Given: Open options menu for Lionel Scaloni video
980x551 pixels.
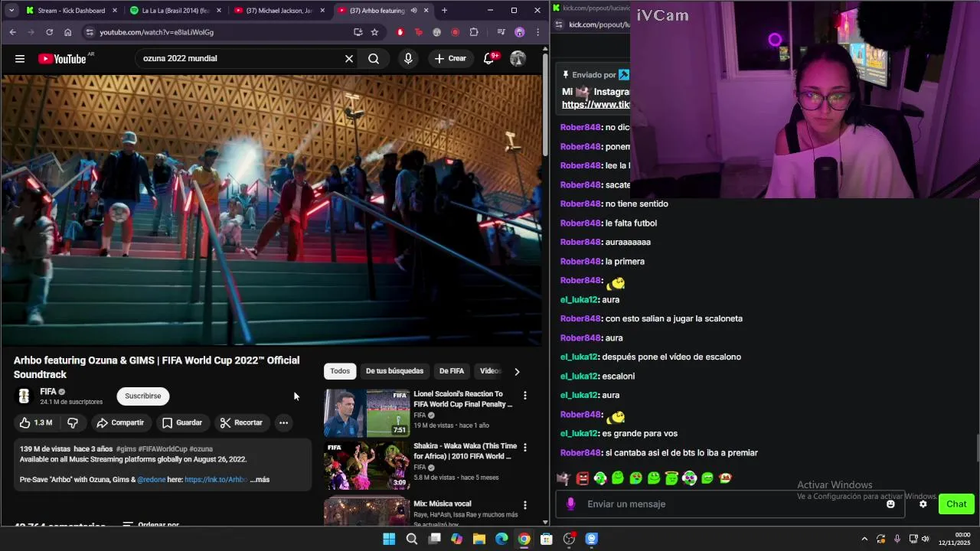Looking at the screenshot, I should (525, 396).
